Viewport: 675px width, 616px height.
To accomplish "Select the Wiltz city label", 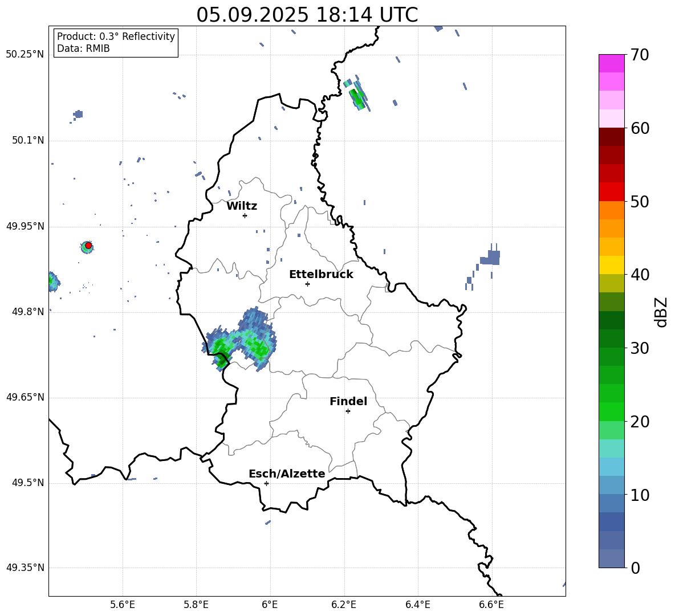I will pos(242,206).
